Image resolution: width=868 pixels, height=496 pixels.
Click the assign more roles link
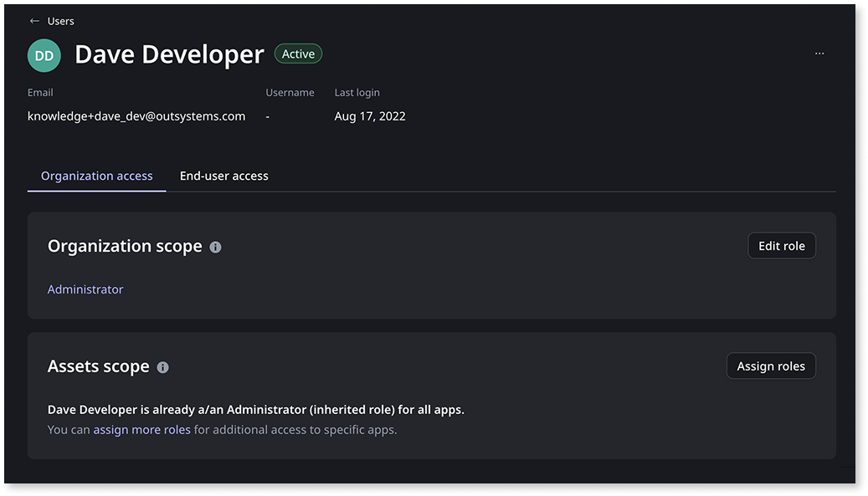pyautogui.click(x=141, y=429)
